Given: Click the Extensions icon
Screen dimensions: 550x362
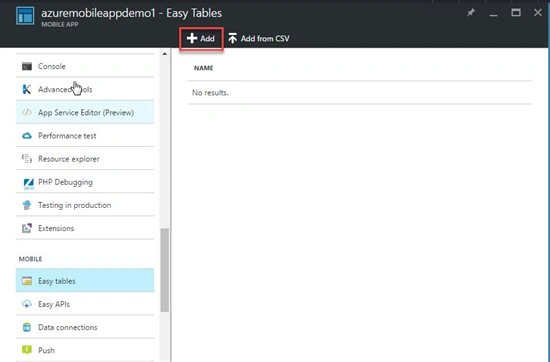Looking at the screenshot, I should [x=27, y=228].
